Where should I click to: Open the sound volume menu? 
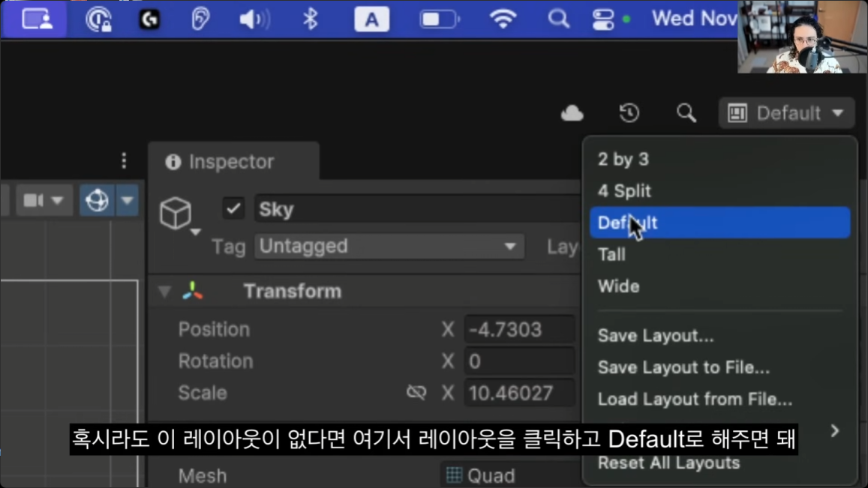click(254, 19)
